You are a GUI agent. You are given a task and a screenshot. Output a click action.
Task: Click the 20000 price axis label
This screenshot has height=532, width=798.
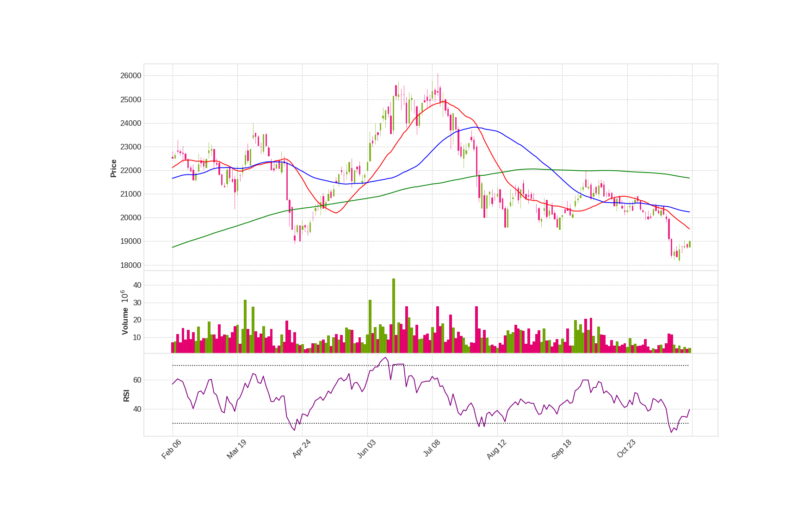pyautogui.click(x=130, y=217)
